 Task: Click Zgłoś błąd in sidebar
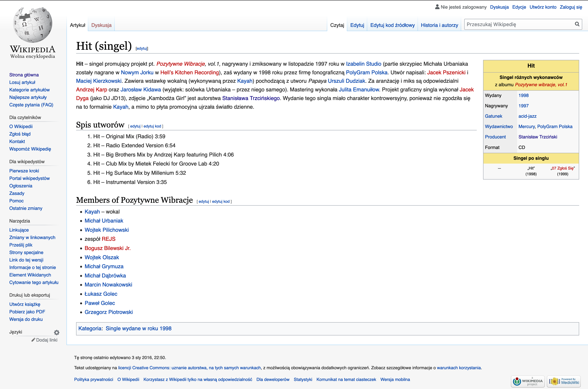pyautogui.click(x=20, y=134)
